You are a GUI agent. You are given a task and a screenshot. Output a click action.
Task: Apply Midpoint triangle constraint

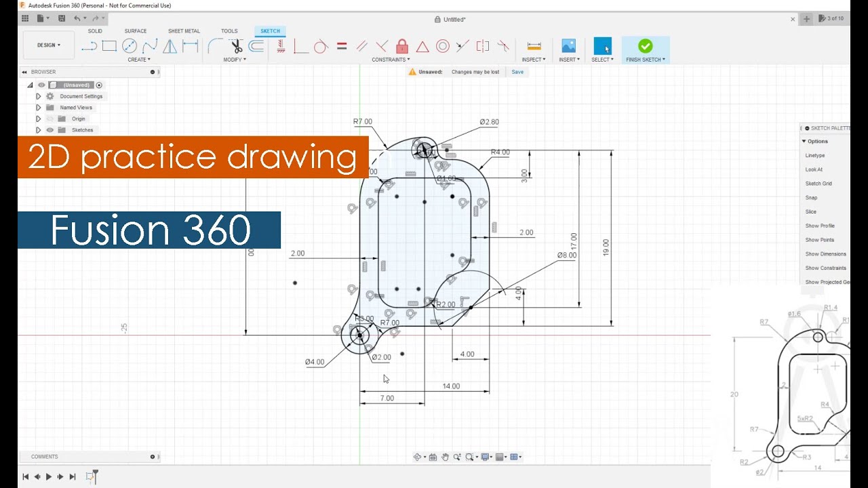[x=422, y=46]
